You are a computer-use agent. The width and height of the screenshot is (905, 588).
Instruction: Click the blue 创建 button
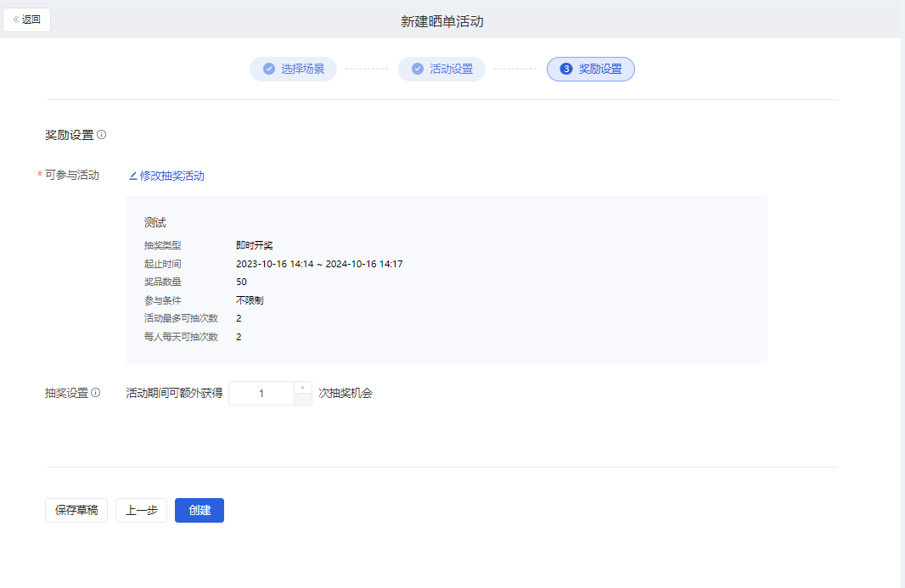pos(200,510)
